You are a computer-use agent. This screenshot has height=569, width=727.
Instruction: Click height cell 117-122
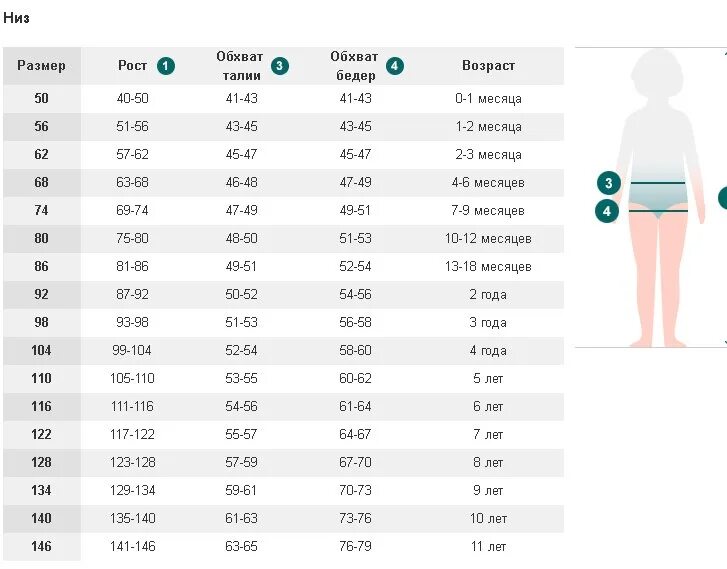point(133,435)
